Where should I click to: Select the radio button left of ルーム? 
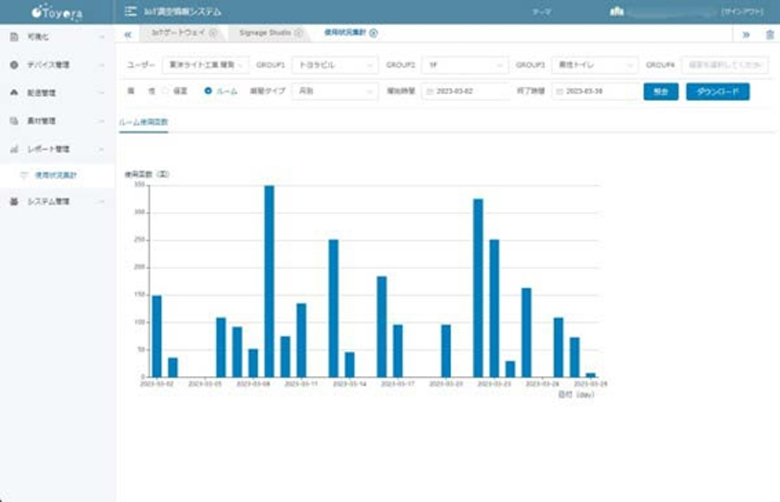coord(166,91)
